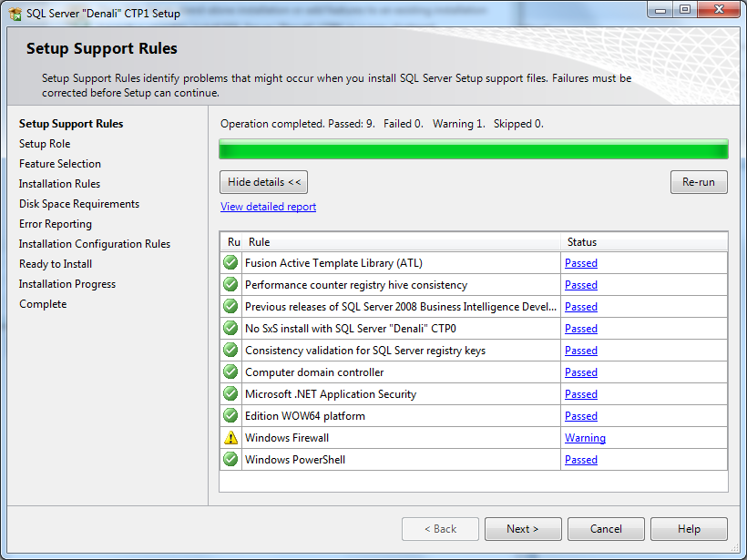Collapse the rules list with Hide details
747x560 pixels.
click(263, 182)
